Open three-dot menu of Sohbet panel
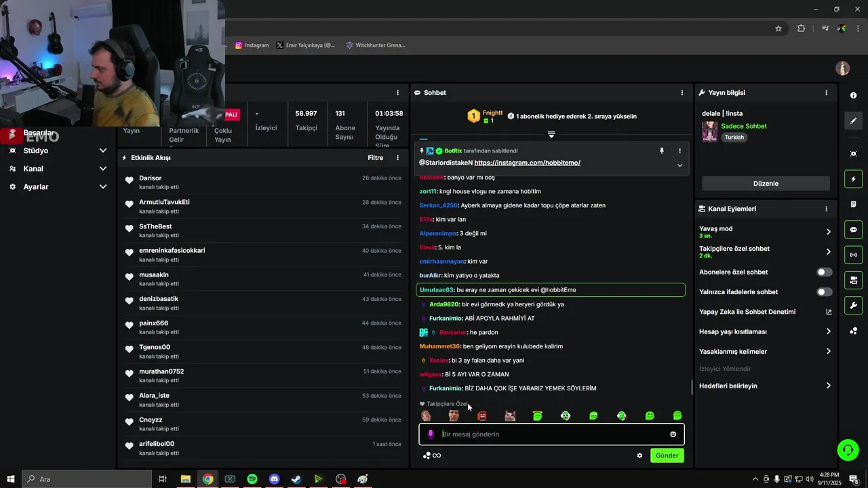Image resolution: width=868 pixels, height=488 pixels. pos(682,92)
